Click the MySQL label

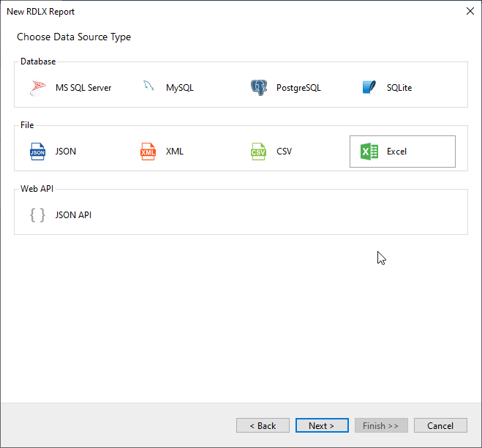coord(180,88)
